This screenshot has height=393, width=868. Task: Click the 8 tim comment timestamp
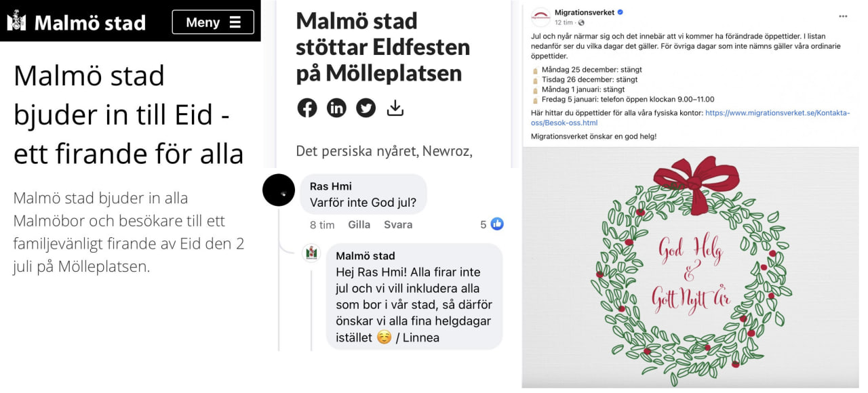click(x=322, y=224)
